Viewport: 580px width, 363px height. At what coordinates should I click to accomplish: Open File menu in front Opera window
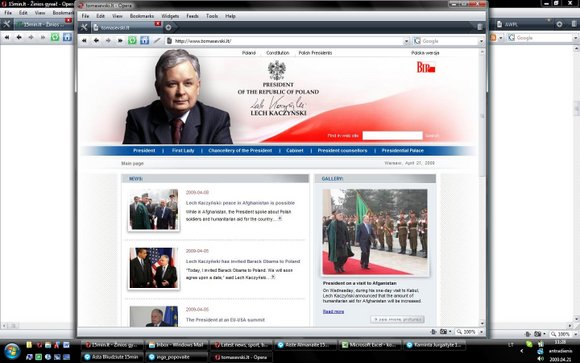(x=85, y=16)
